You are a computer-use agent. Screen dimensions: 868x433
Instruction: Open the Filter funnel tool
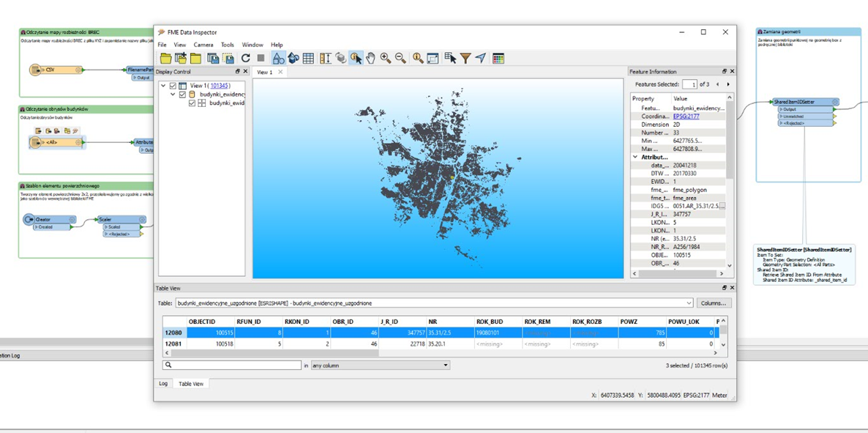point(465,59)
